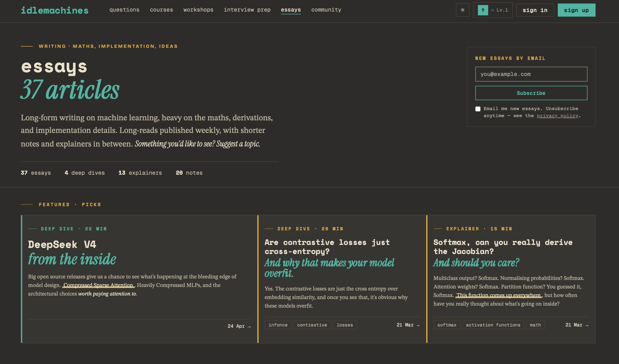
Task: Focus the you@example.com email field
Action: [x=531, y=74]
